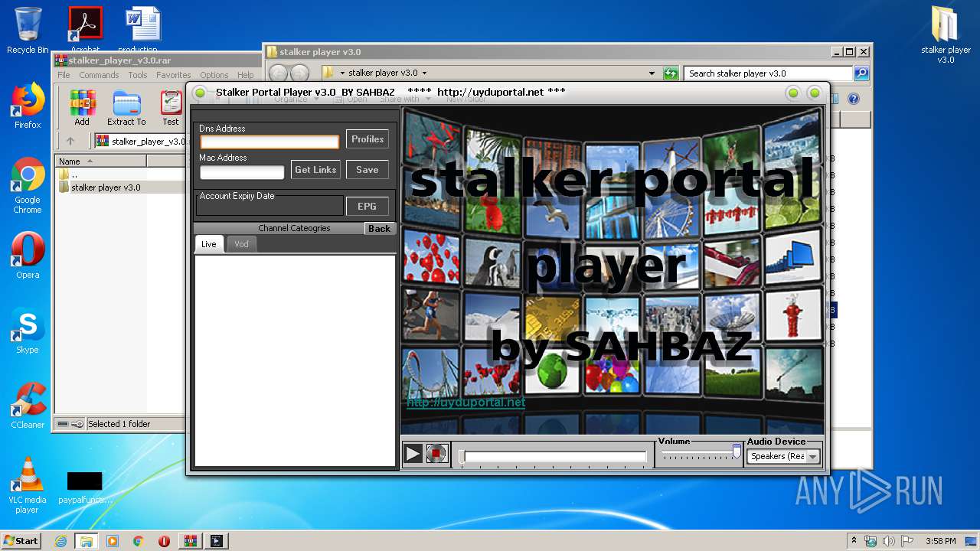Click the Explorer search box
980x551 pixels.
click(x=768, y=73)
